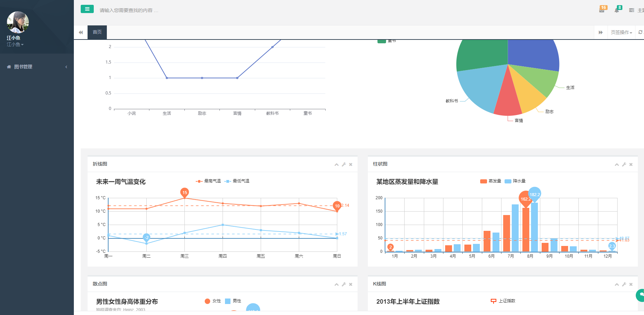Image resolution: width=644 pixels, height=315 pixels.
Task: Open settings wrench of 散点图 panel
Action: 344,284
